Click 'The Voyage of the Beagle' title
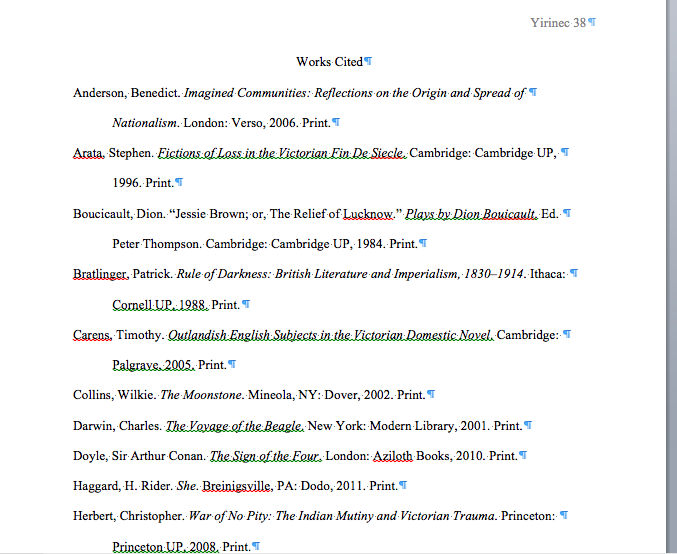Image resolution: width=677 pixels, height=554 pixels. (234, 426)
